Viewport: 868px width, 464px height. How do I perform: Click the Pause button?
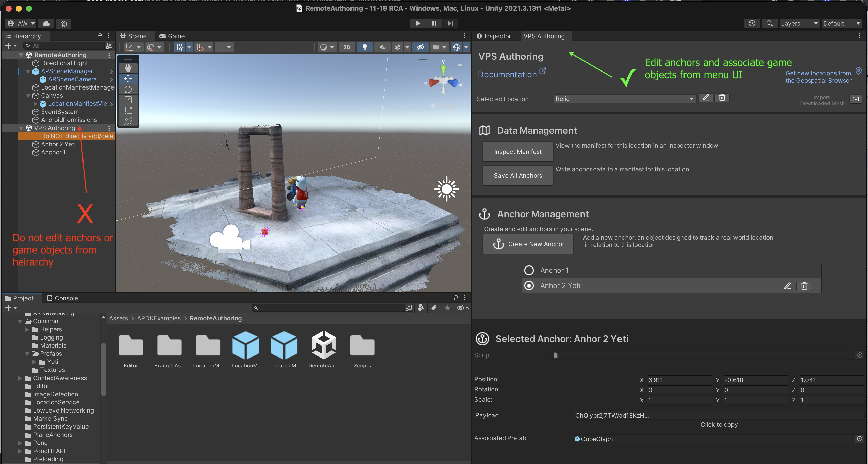434,23
